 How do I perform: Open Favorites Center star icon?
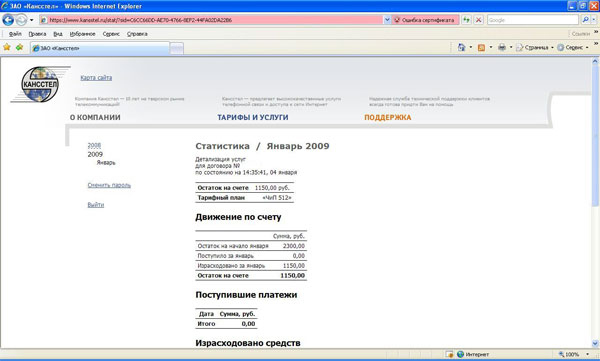(x=7, y=47)
